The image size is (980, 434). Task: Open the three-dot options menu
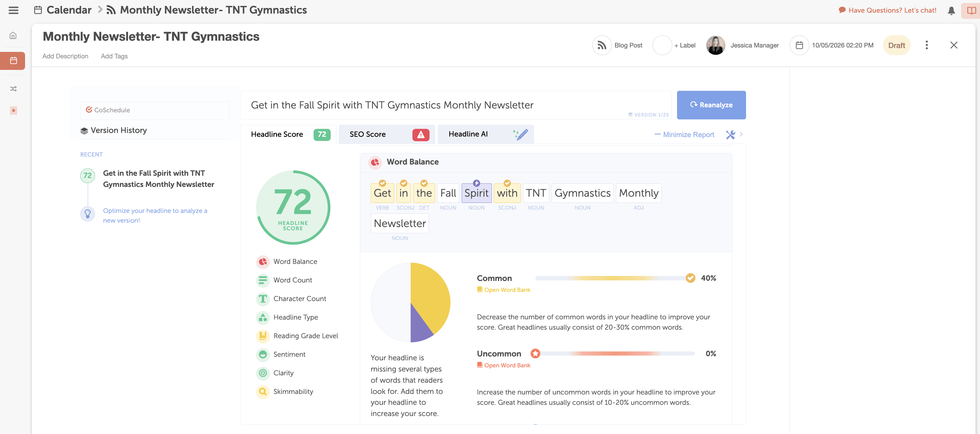(x=926, y=45)
